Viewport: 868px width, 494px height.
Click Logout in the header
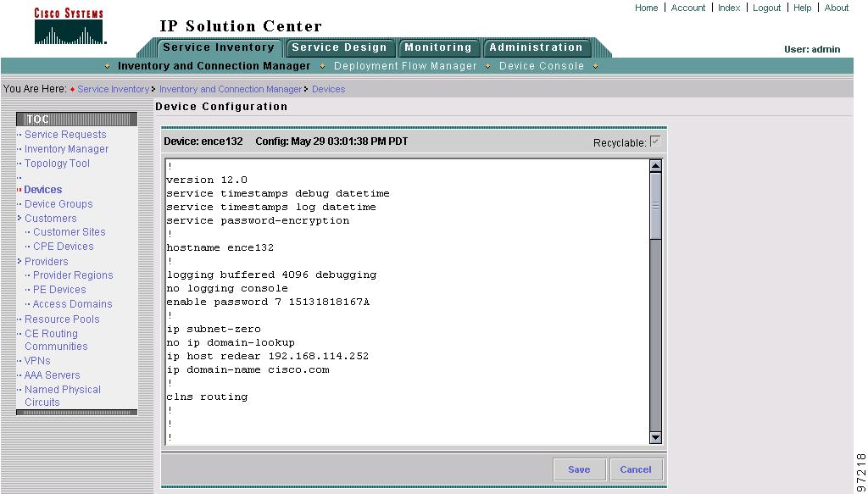pyautogui.click(x=766, y=8)
